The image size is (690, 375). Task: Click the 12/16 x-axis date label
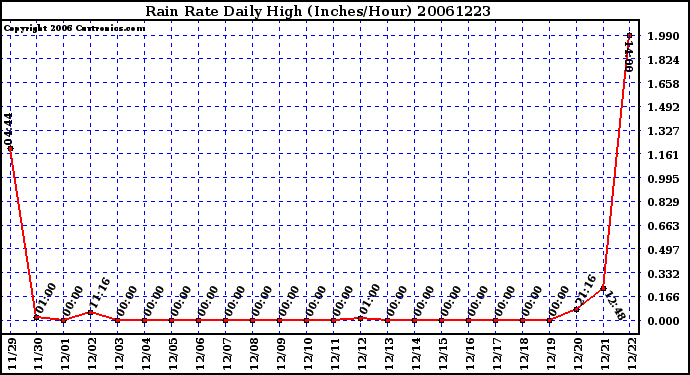(471, 354)
